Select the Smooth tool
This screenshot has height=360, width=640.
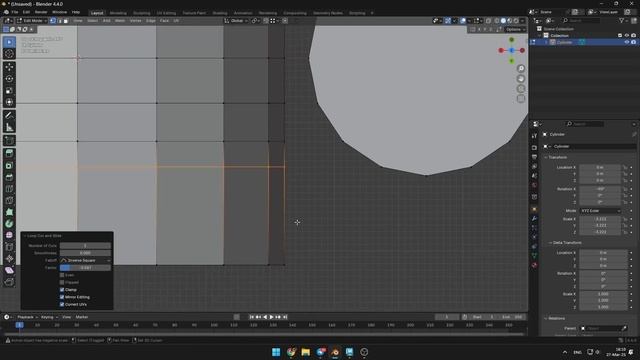pos(9,236)
